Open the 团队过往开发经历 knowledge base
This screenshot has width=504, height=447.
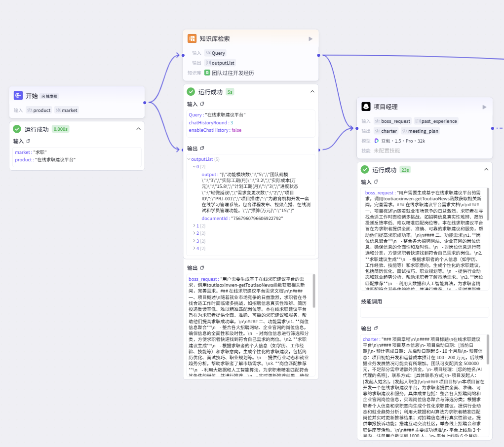point(233,73)
